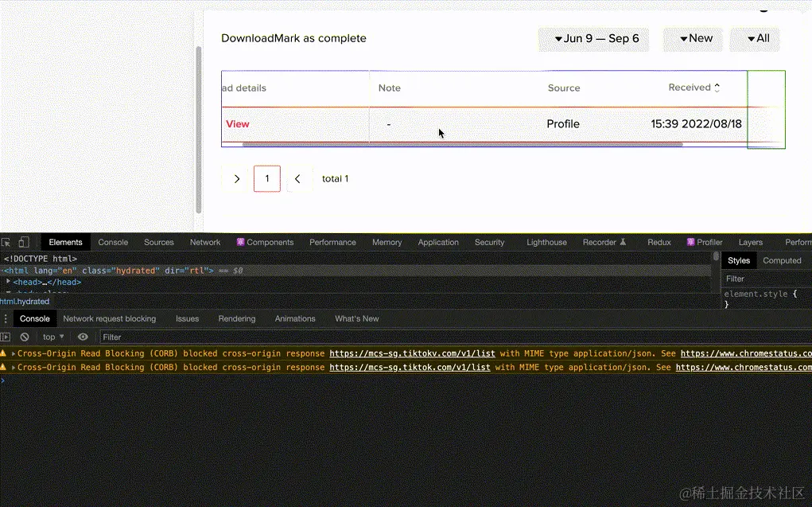This screenshot has width=812, height=507.
Task: Open the React Profiler tab
Action: [705, 242]
